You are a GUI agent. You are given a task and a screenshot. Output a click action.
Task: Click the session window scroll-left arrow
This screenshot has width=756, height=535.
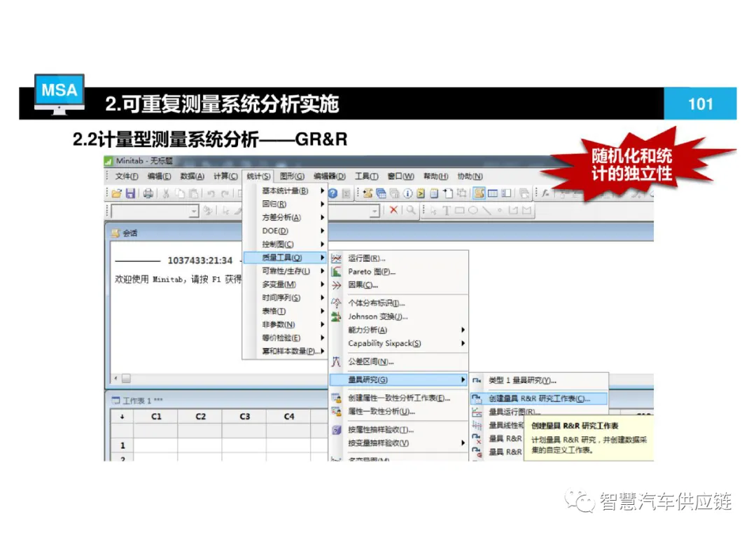(115, 379)
